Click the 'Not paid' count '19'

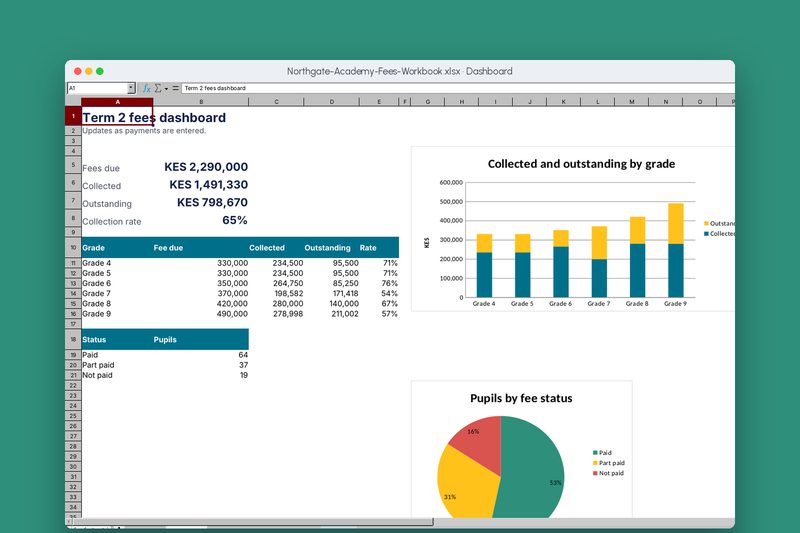tap(244, 375)
